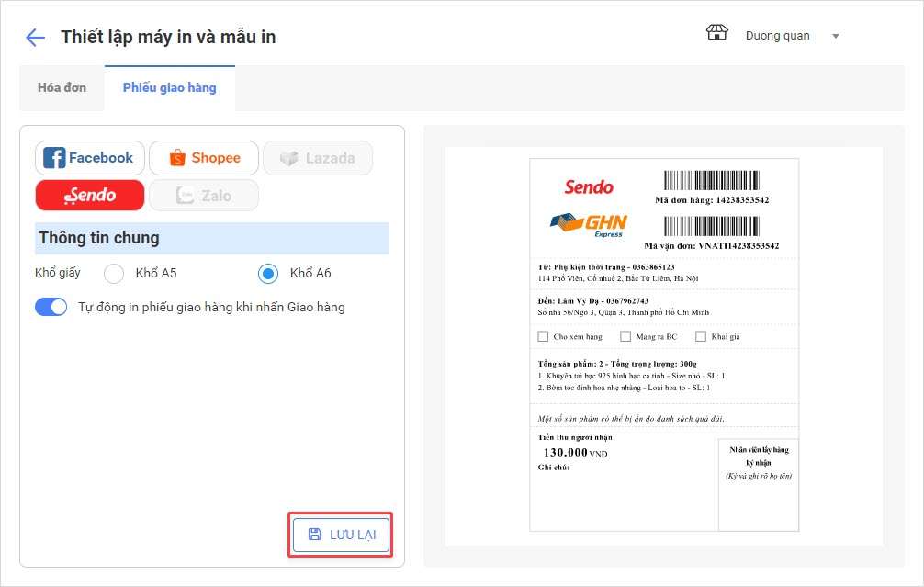Check the Cho xem hàng checkbox
924x587 pixels.
(543, 337)
